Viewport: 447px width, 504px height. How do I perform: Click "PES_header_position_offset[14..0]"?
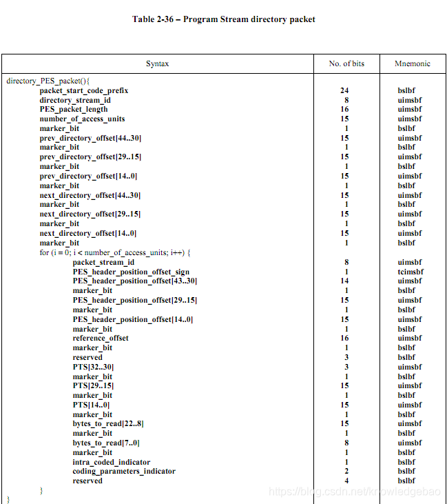pos(133,319)
